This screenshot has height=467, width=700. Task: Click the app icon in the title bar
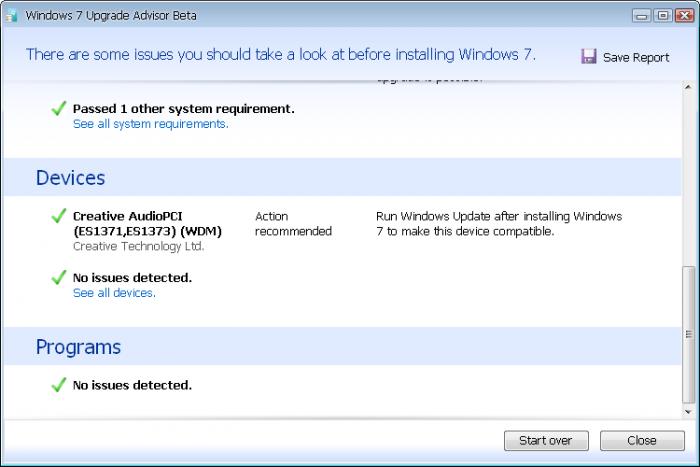(11, 15)
